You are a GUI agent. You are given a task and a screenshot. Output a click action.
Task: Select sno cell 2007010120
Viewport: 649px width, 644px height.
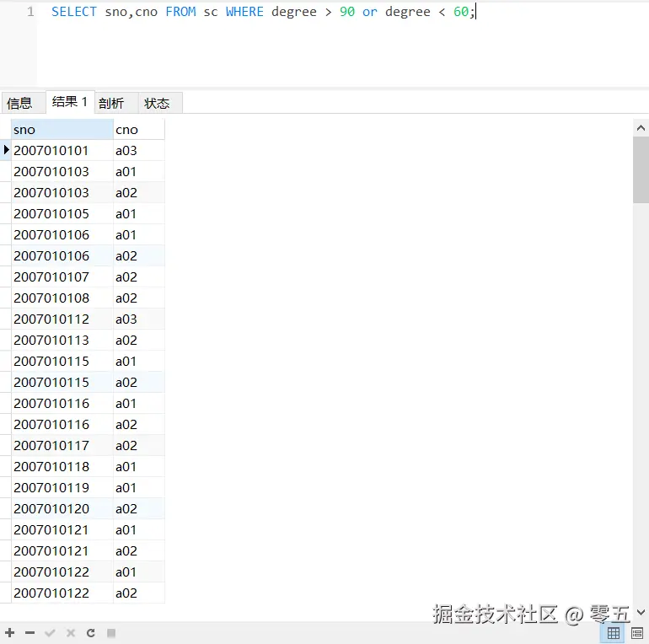[62, 508]
